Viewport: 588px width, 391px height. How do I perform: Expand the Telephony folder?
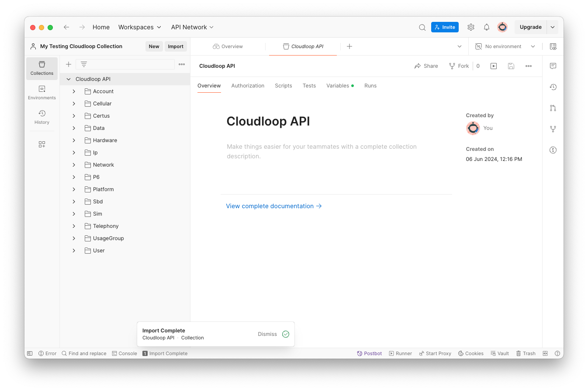pos(74,226)
